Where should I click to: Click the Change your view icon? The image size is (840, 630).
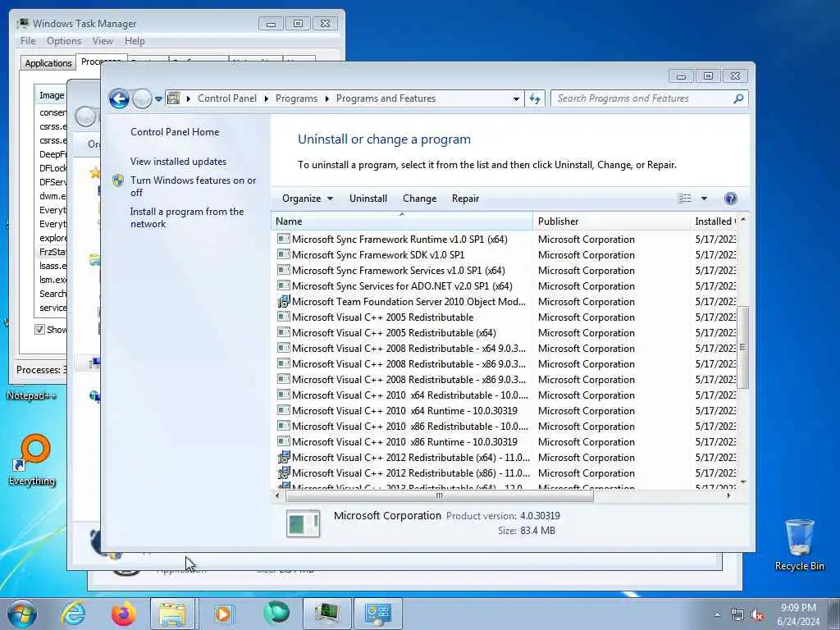point(685,199)
